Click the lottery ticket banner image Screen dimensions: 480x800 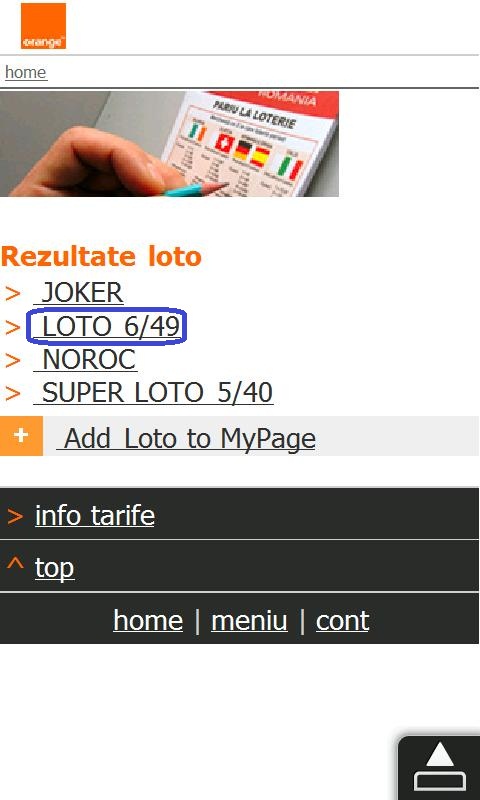[169, 144]
